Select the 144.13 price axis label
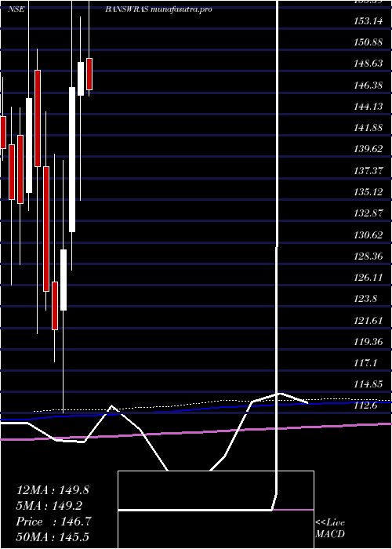 click(368, 107)
